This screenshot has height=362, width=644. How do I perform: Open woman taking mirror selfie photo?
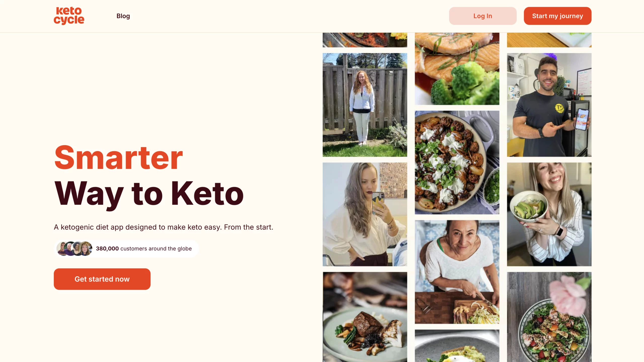365,214
